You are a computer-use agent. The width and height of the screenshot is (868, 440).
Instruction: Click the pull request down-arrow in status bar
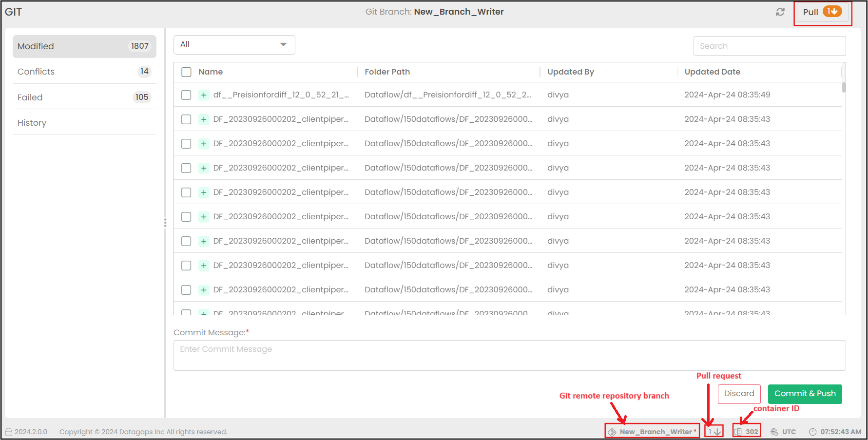(x=717, y=432)
